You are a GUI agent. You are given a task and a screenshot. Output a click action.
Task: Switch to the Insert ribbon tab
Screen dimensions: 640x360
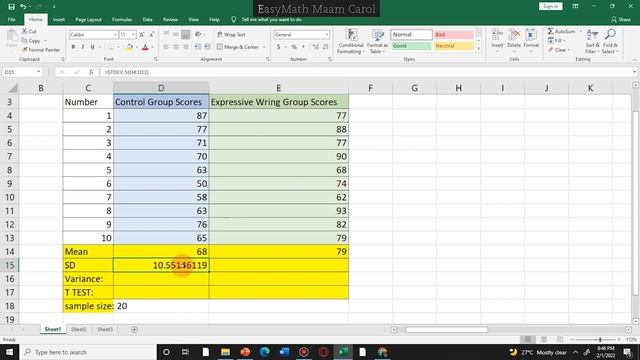pos(59,20)
